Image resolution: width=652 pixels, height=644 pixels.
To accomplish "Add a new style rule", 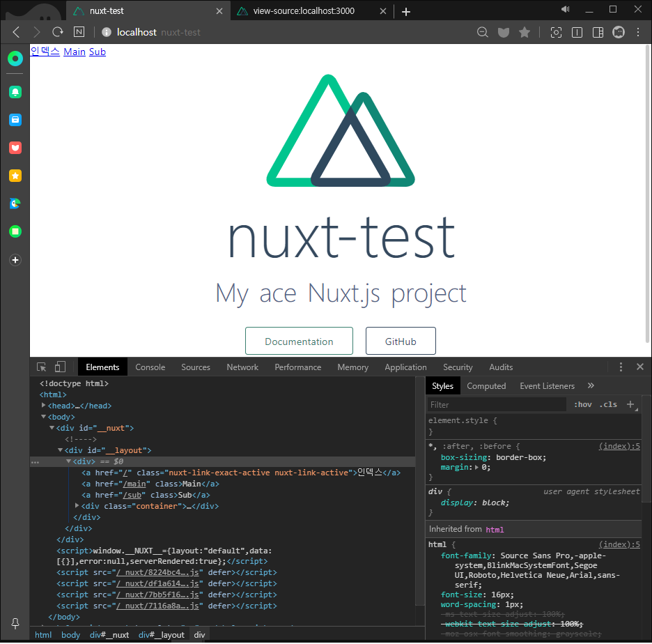I will click(630, 404).
